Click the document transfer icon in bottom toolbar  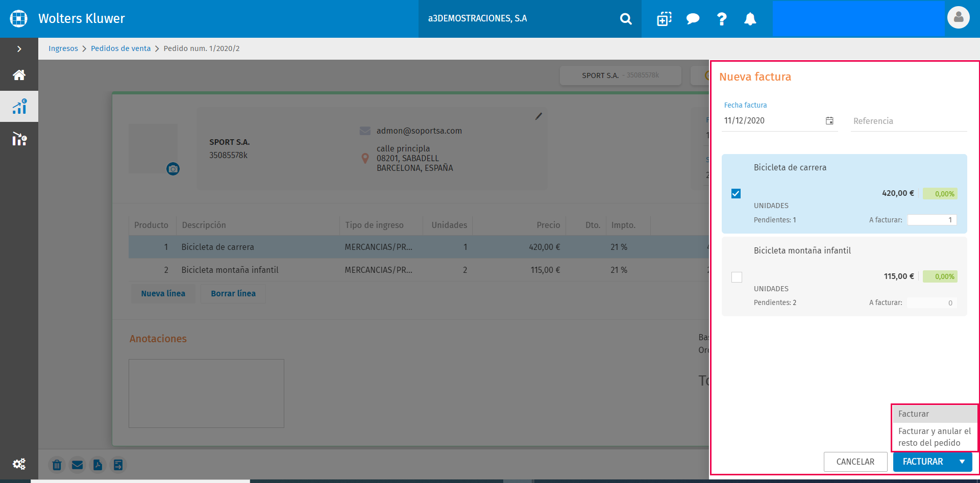click(118, 465)
